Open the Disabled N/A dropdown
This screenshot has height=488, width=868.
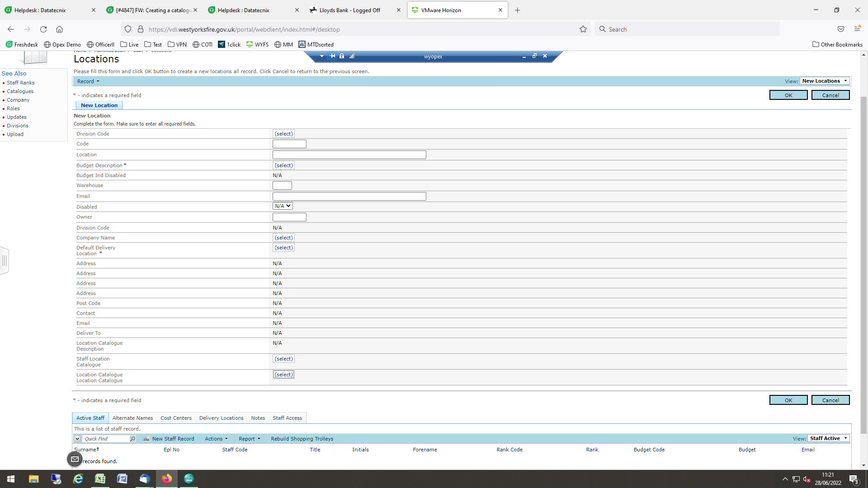(283, 206)
